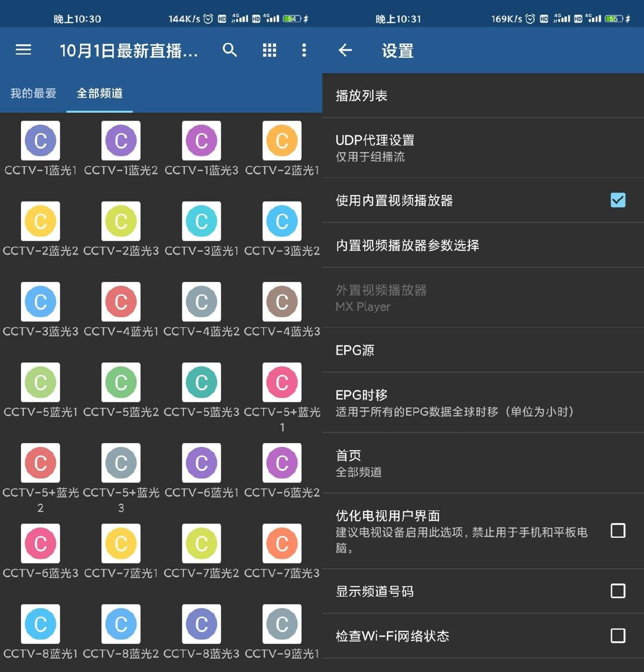Open CCTV-3蓝光1 channel icon
The image size is (644, 672).
pyautogui.click(x=202, y=221)
